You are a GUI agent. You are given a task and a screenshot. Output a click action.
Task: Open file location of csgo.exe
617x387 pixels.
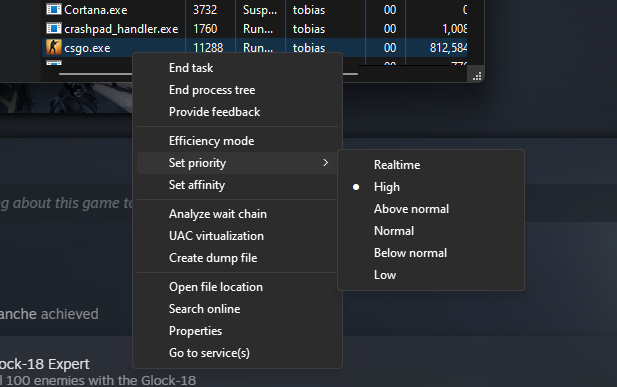click(x=216, y=287)
